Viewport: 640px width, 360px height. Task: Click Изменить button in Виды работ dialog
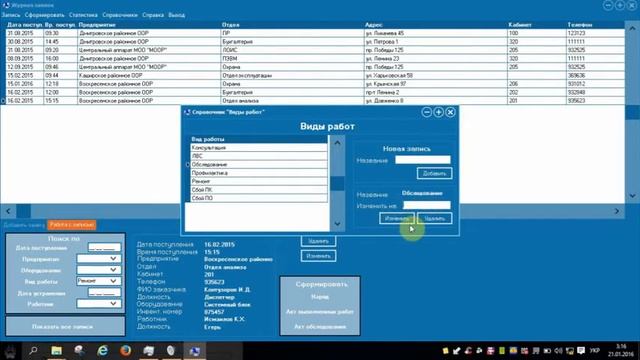[397, 218]
